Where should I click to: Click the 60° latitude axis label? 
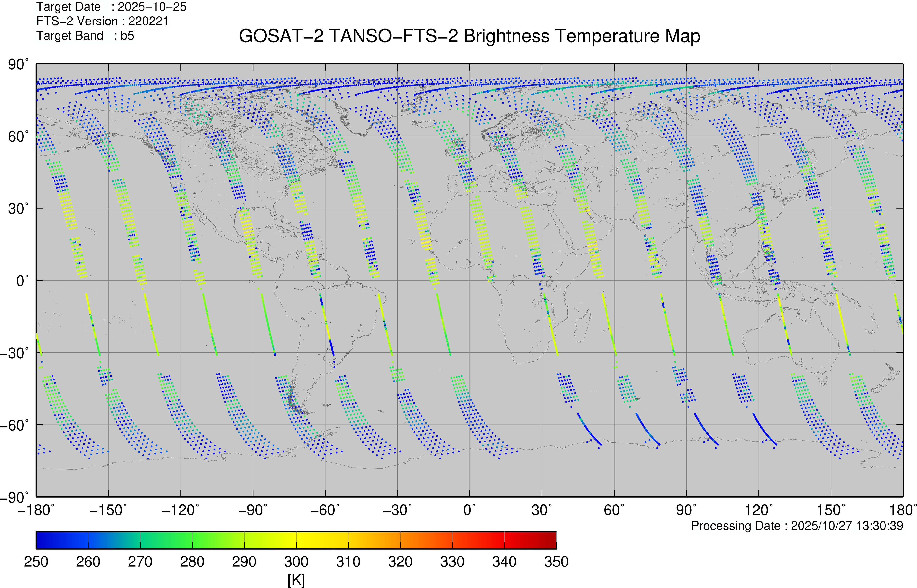[18, 136]
